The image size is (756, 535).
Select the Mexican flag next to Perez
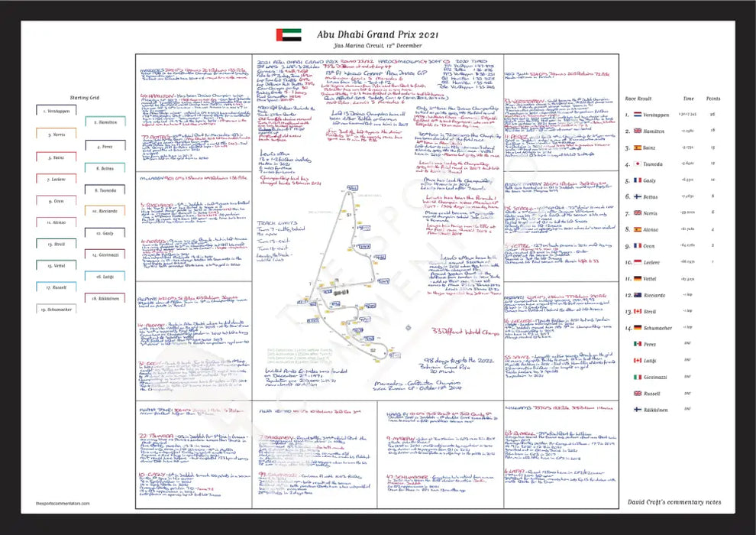click(638, 344)
